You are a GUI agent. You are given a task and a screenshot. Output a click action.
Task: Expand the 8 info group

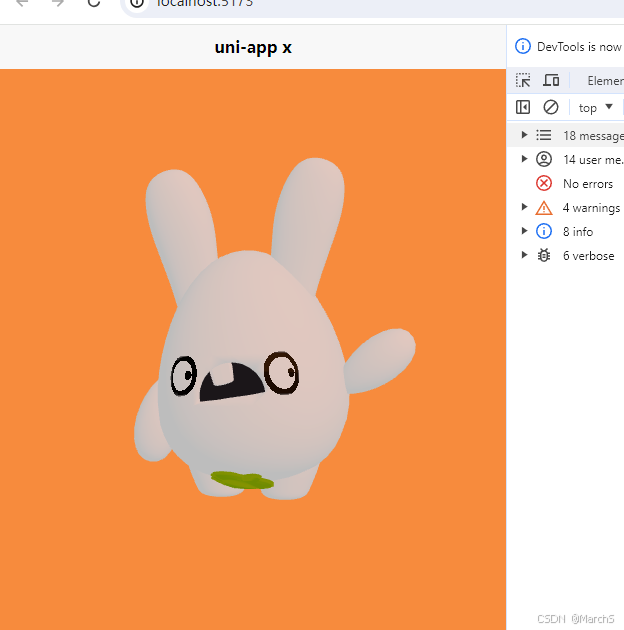point(524,231)
